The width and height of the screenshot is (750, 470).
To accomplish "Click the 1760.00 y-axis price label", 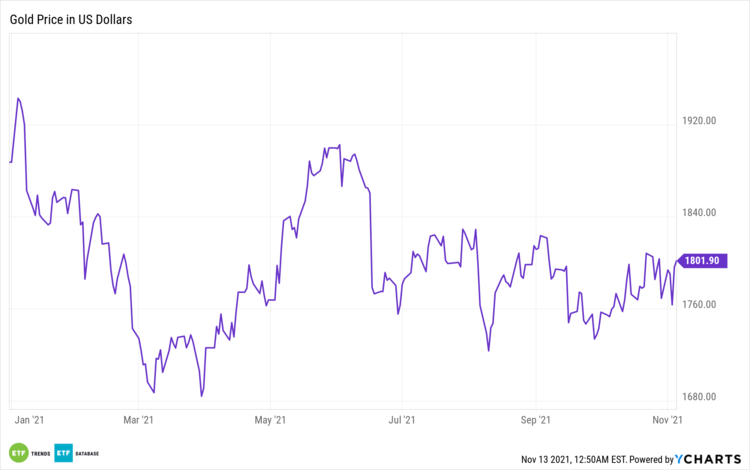I will pos(697,305).
